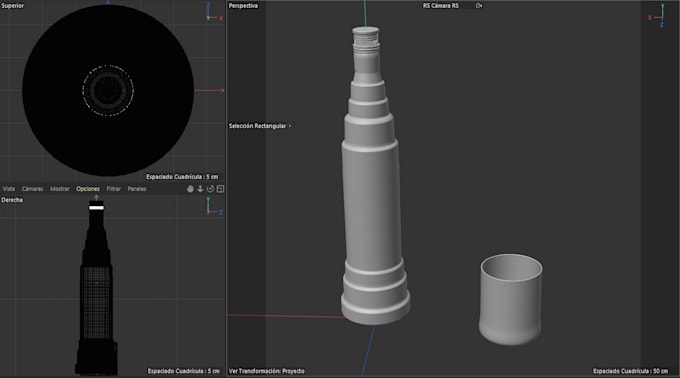Open the Vista menu

[9, 189]
